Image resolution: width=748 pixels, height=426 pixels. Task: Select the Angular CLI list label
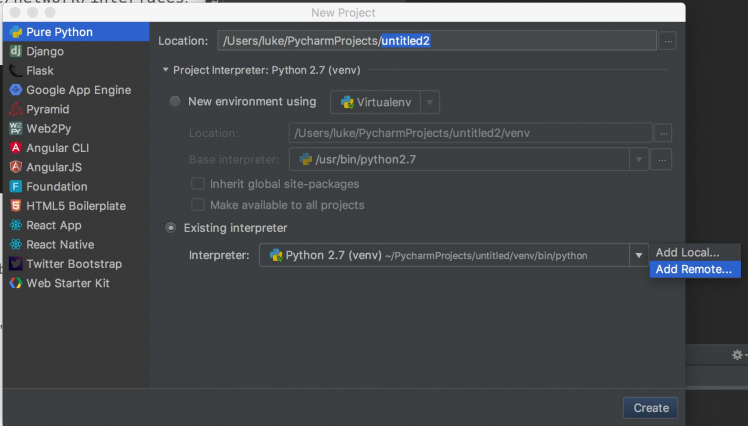pos(58,148)
